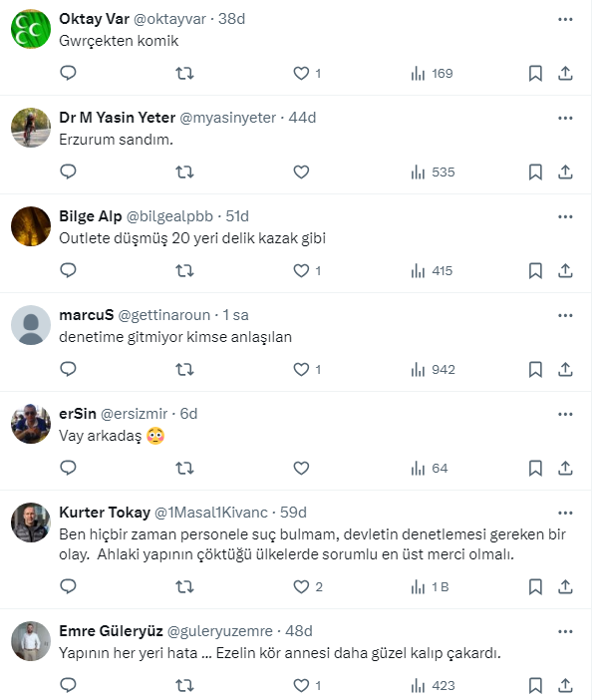Like Bilge Alp's outlet comment

[301, 270]
